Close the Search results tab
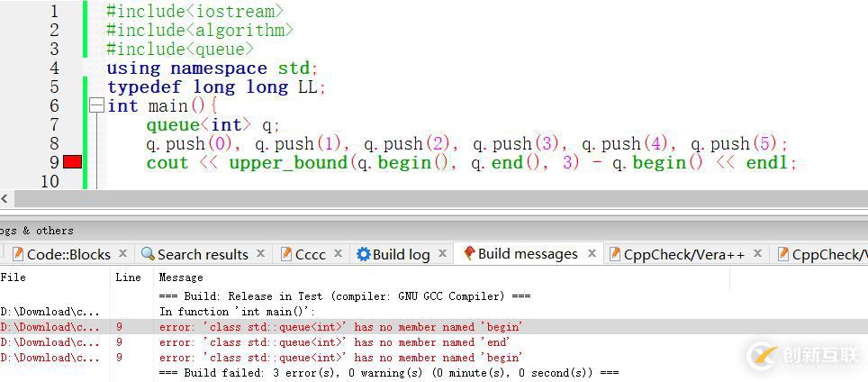 261,253
